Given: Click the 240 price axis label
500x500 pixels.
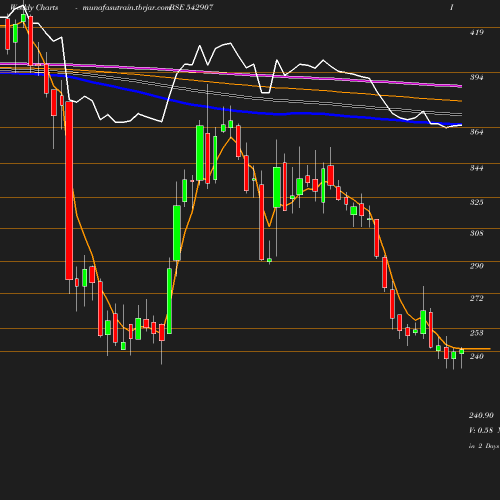Looking at the screenshot, I should [x=477, y=356].
